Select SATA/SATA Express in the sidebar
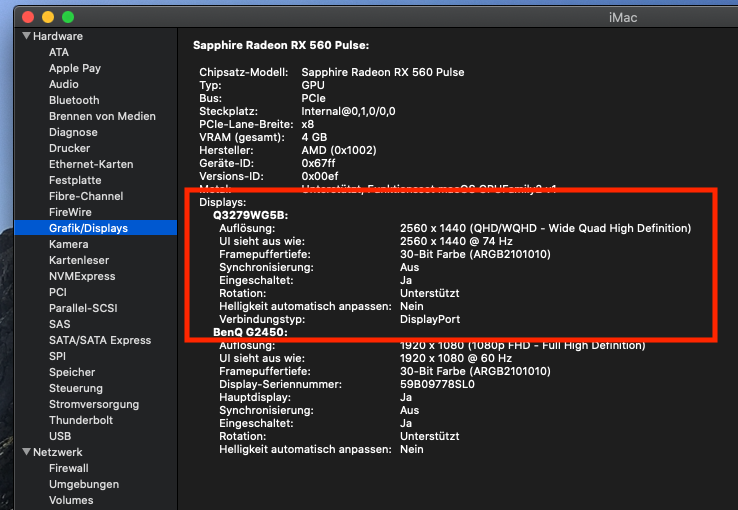Screen dimensions: 738x510 pyautogui.click(x=100, y=340)
